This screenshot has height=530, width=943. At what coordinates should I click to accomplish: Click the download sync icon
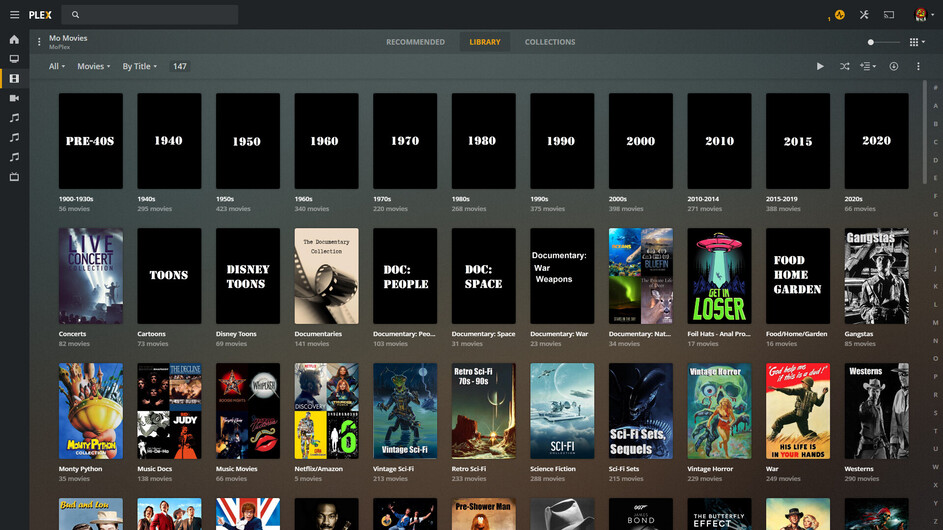[894, 66]
